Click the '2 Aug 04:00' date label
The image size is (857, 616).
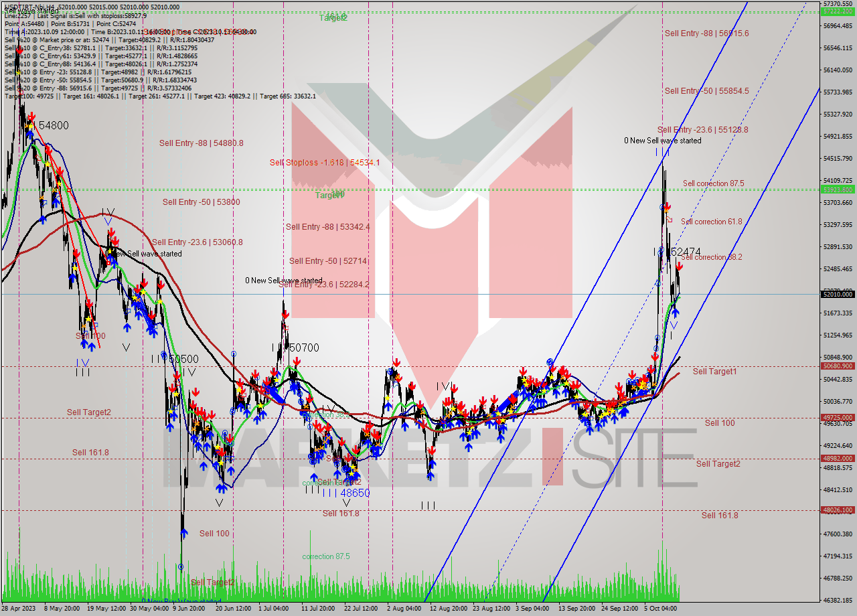pos(404,609)
